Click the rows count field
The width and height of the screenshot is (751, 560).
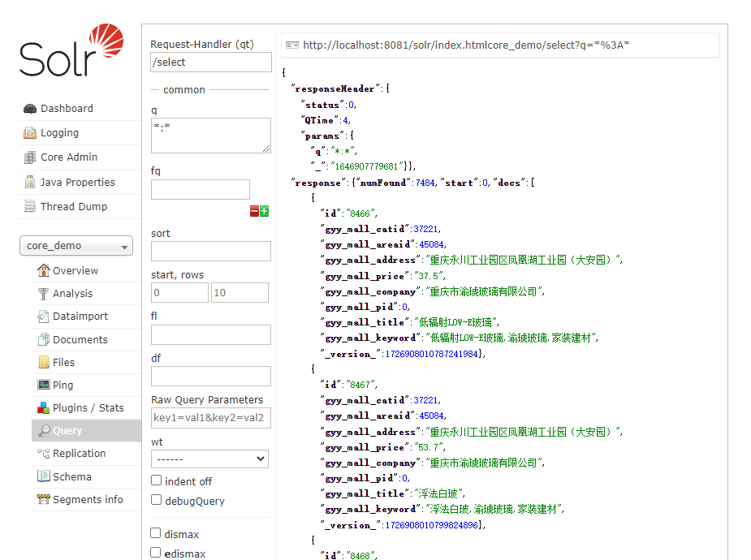(240, 292)
